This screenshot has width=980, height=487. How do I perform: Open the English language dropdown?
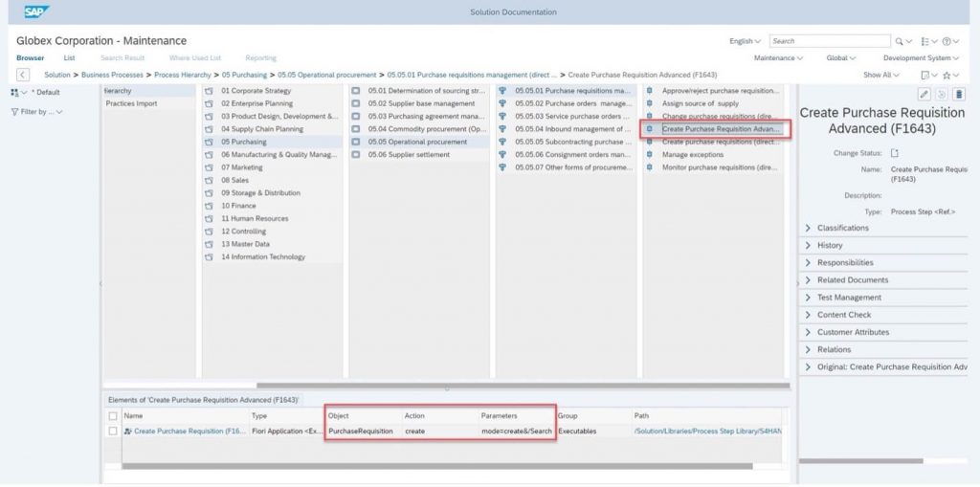[745, 41]
